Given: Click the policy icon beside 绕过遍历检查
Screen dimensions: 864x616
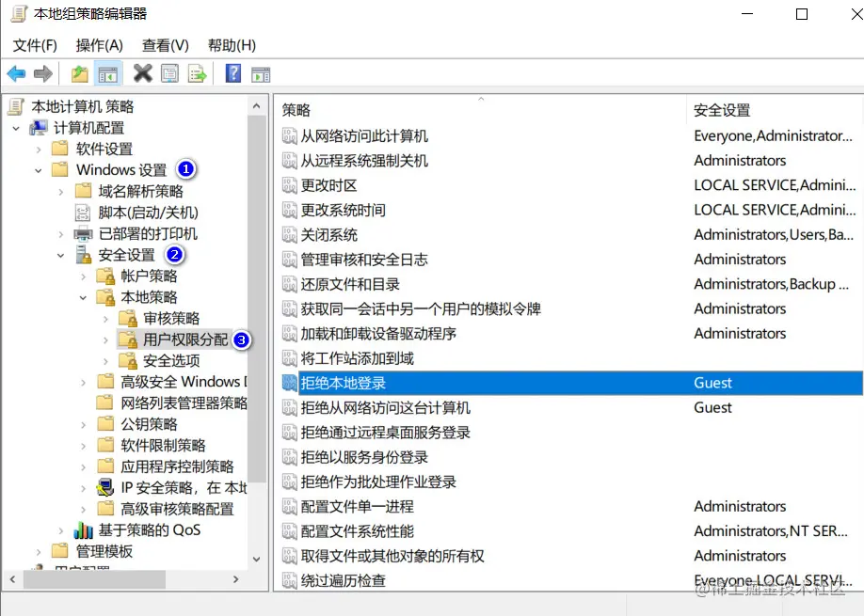Looking at the screenshot, I should [289, 580].
